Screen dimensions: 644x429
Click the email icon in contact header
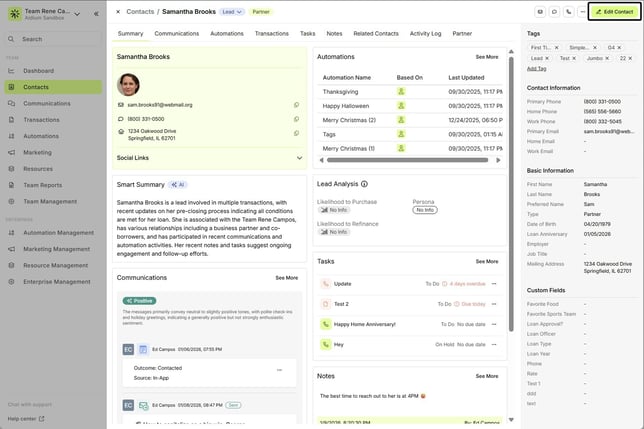click(540, 12)
